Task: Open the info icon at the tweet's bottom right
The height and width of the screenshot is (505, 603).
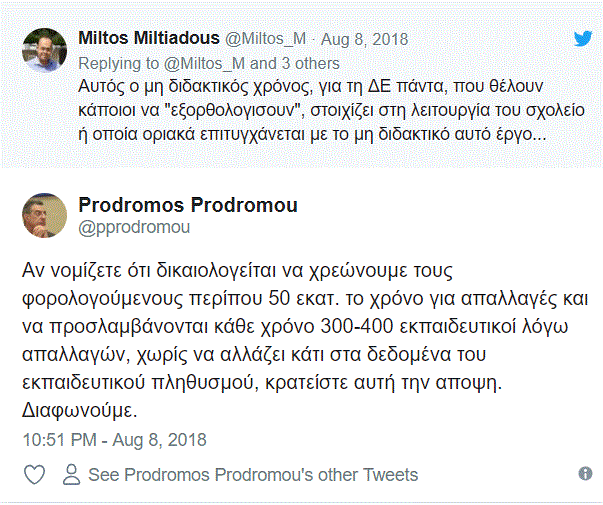Action: tap(585, 473)
